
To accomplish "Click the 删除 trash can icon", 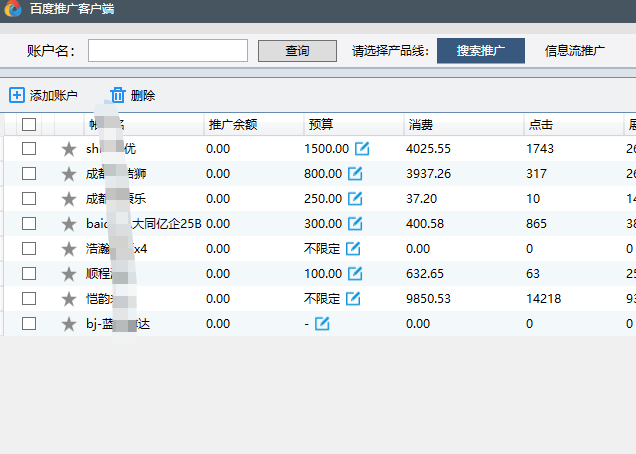I will [x=118, y=95].
